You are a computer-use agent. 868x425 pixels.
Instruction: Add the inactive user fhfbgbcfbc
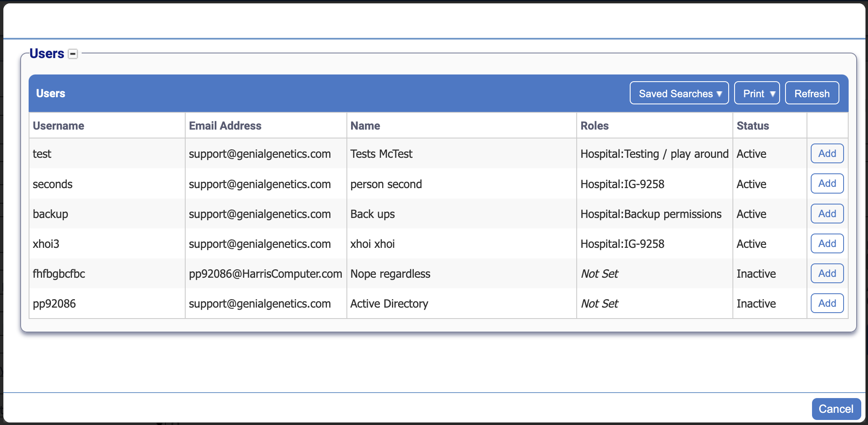(x=826, y=273)
